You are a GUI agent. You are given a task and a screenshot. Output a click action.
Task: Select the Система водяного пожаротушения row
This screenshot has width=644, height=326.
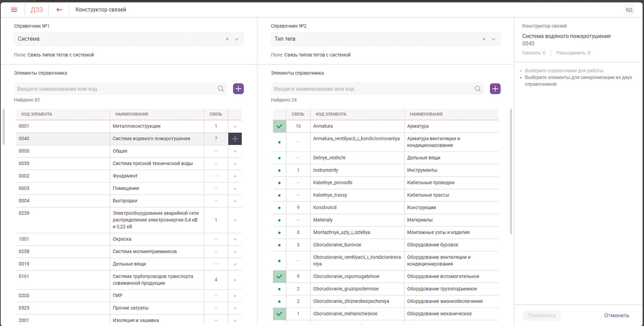(x=129, y=139)
